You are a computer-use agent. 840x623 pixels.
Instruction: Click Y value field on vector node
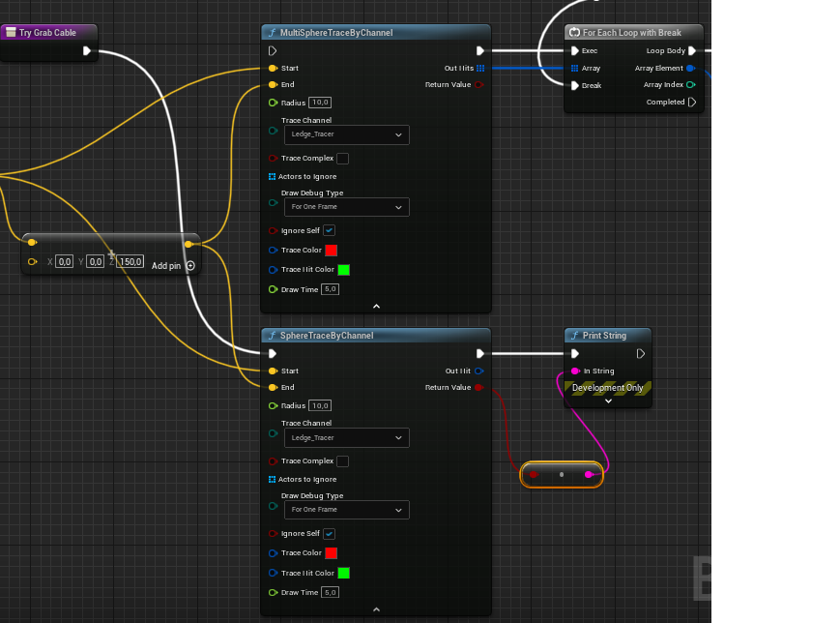[96, 261]
